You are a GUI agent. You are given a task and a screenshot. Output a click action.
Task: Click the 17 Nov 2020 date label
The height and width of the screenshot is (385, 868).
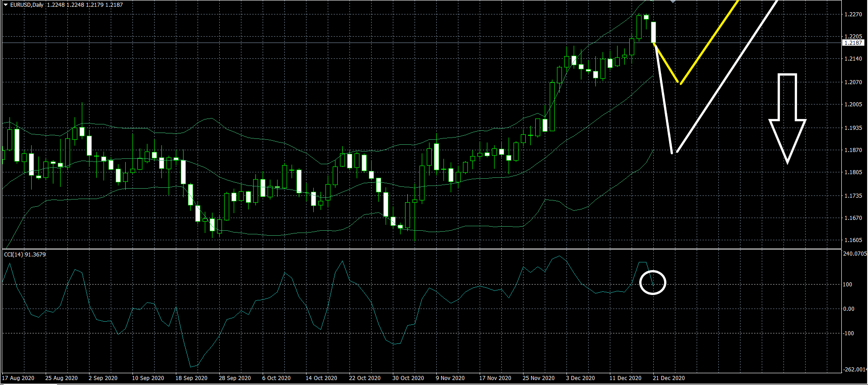click(x=495, y=378)
